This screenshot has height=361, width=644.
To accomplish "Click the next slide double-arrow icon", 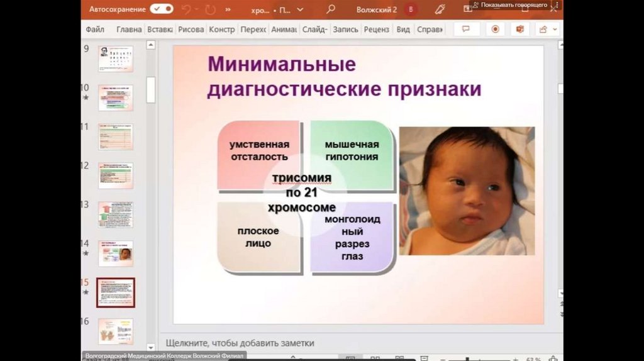I will [560, 314].
